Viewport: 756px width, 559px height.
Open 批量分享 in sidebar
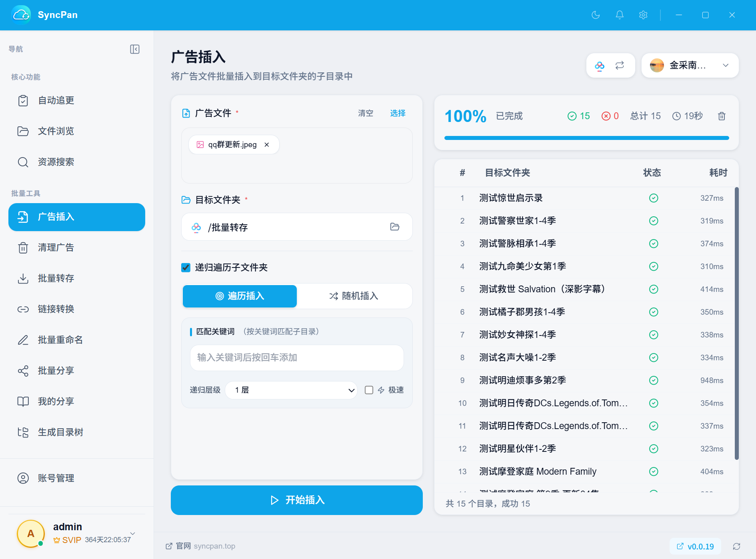[x=77, y=371]
